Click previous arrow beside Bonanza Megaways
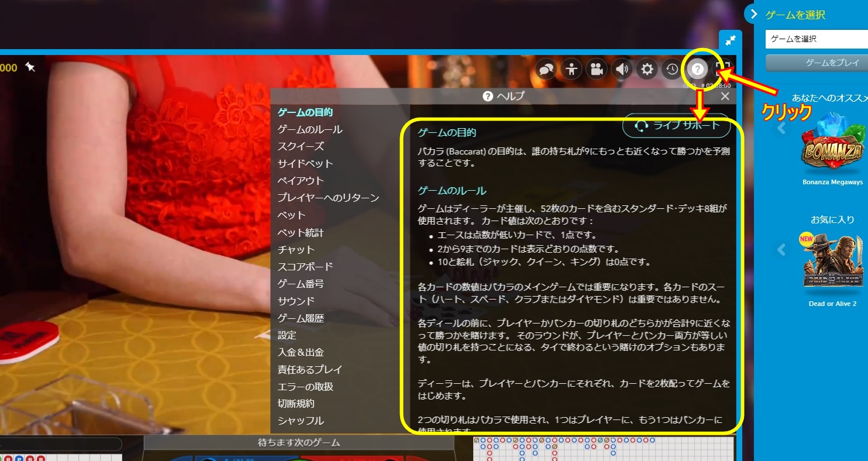 782,128
